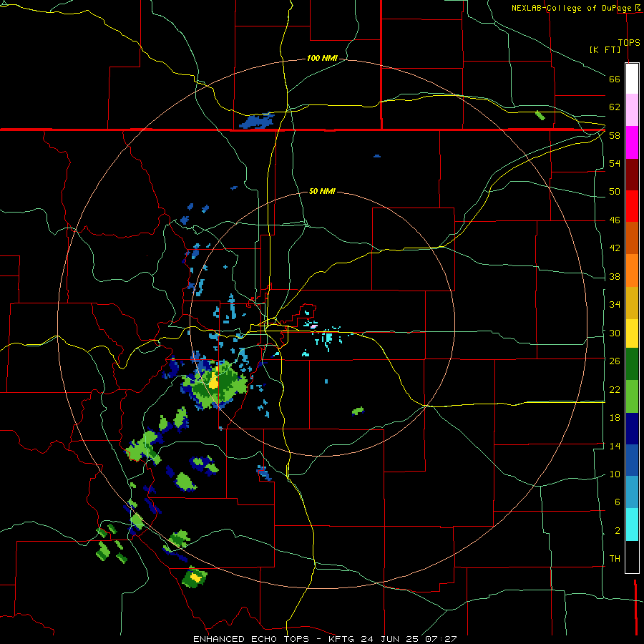
Task: Click the 46 value on the legend scale
Action: point(615,220)
